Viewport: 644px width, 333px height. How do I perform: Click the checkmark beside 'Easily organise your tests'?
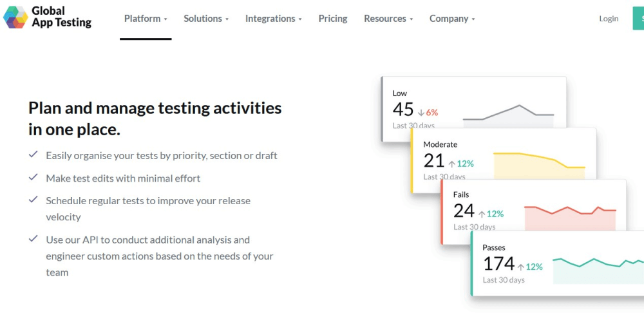[x=33, y=155]
